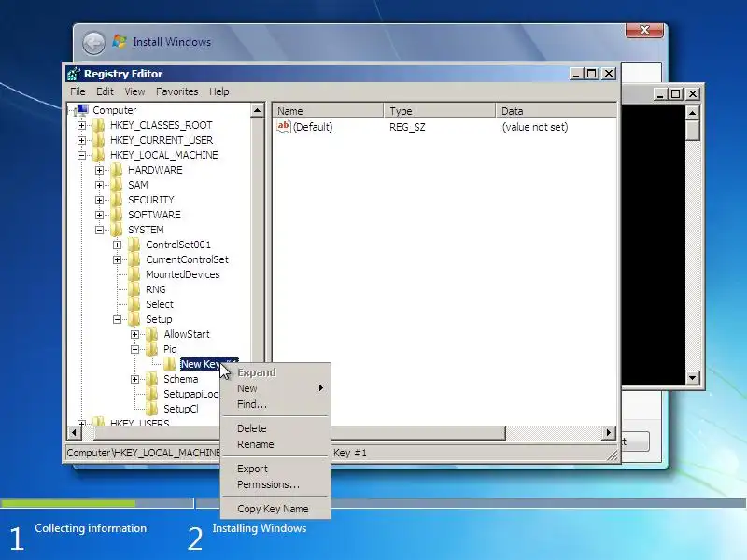Viewport: 747px width, 560px height.
Task: Expand the HARDWARE key node
Action: click(x=100, y=170)
